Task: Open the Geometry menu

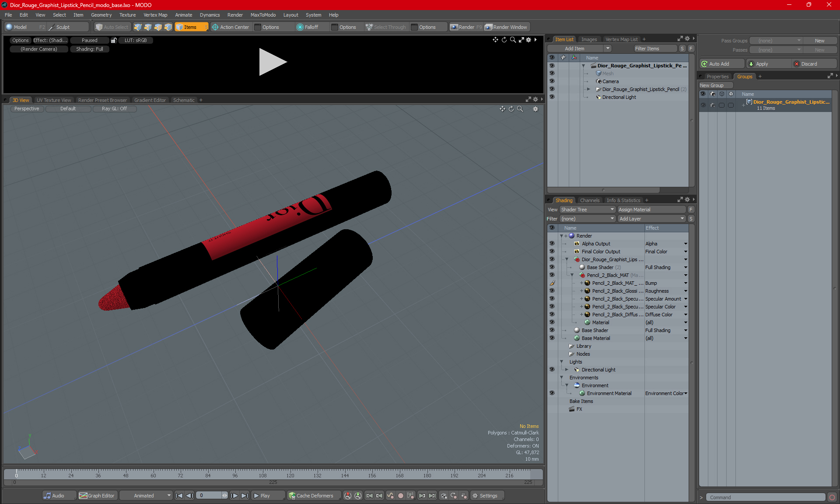Action: [x=101, y=15]
